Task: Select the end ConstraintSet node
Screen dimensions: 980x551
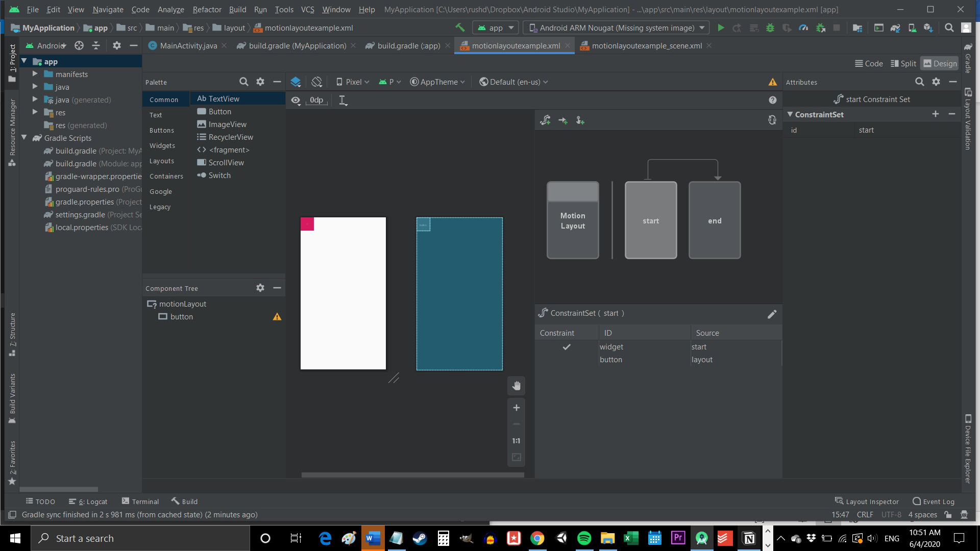Action: [715, 221]
